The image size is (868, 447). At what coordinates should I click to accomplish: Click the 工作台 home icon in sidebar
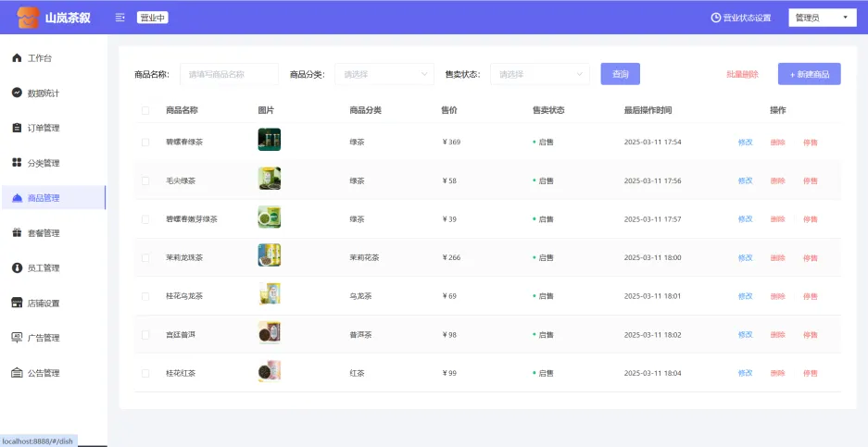pos(17,58)
